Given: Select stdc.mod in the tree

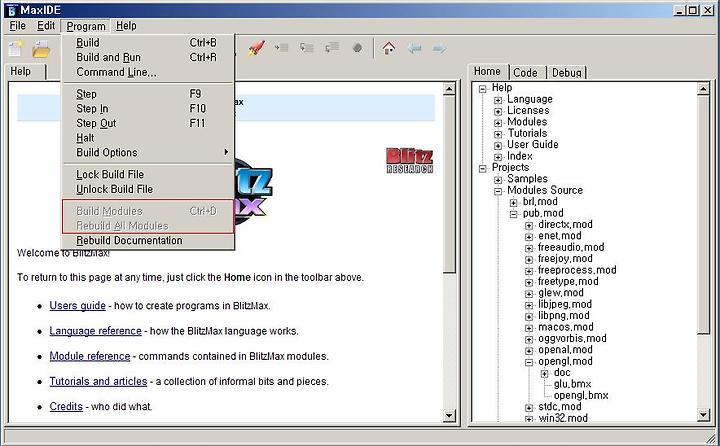Looking at the screenshot, I should (560, 406).
